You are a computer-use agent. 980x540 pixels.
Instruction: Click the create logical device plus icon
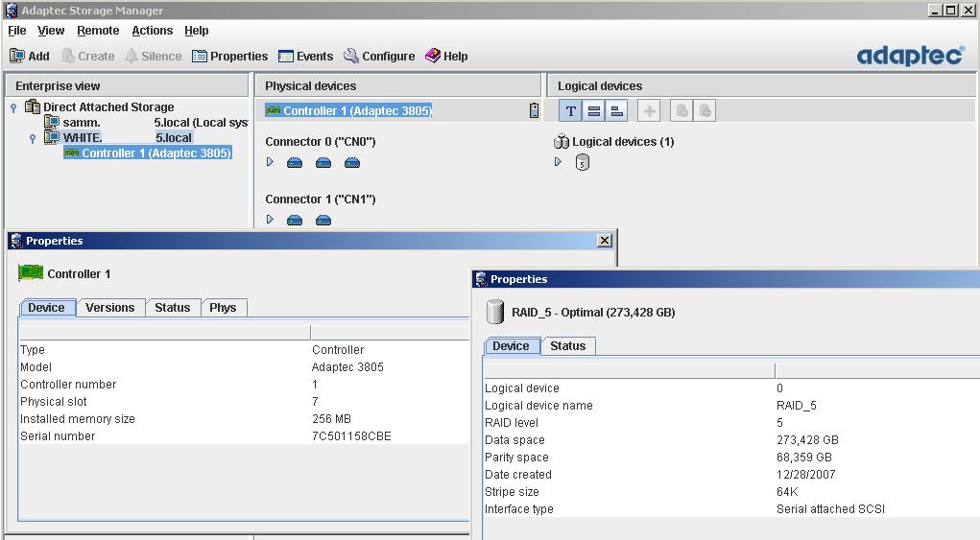tap(650, 111)
